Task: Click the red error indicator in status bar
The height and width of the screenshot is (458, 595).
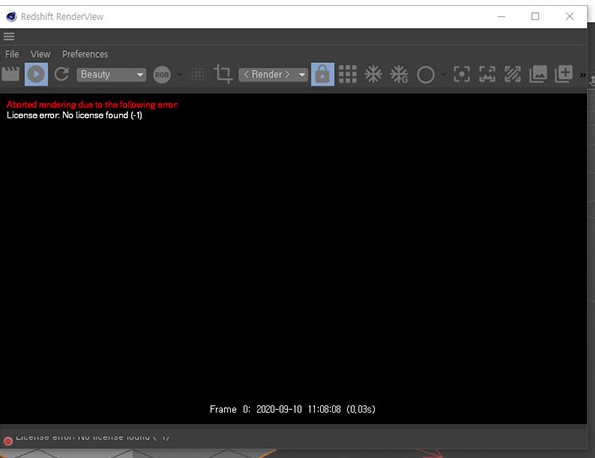Action: tap(8, 441)
